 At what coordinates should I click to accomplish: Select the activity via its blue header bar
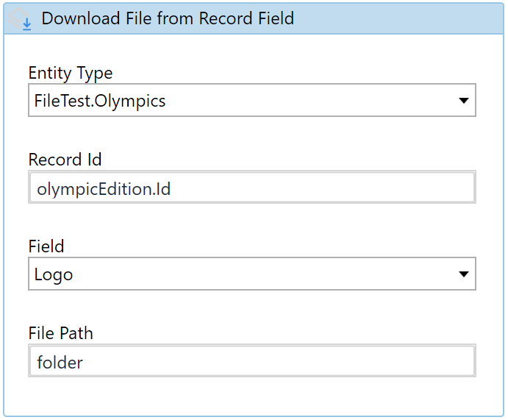click(x=389, y=18)
